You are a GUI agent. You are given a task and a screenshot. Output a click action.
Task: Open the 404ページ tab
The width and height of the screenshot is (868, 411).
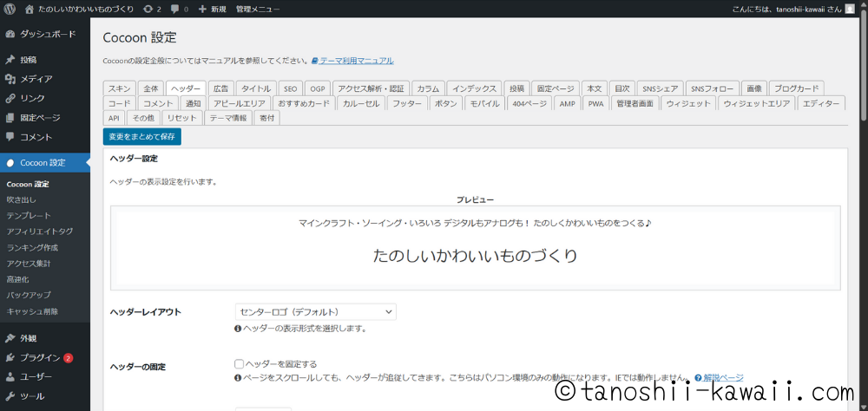pyautogui.click(x=529, y=103)
